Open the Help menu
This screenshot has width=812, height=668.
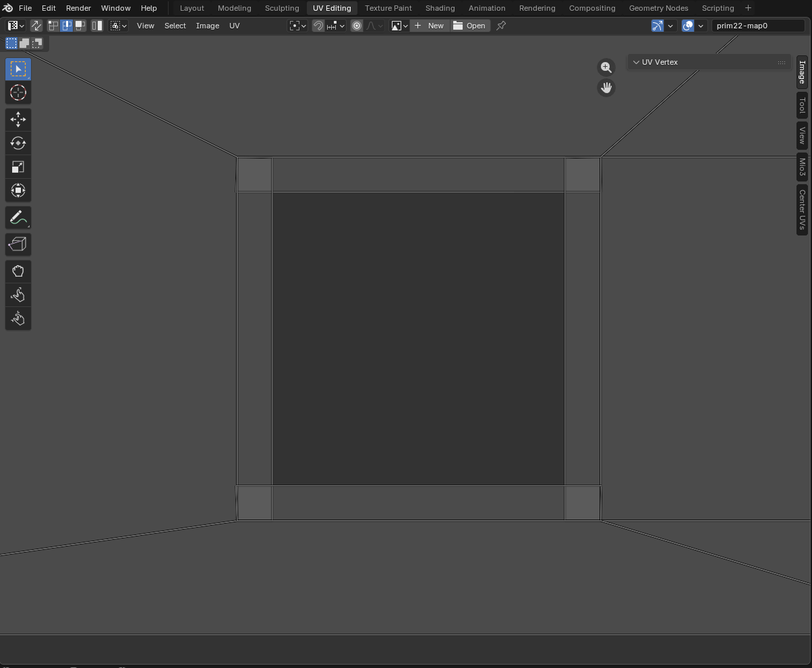coord(148,8)
